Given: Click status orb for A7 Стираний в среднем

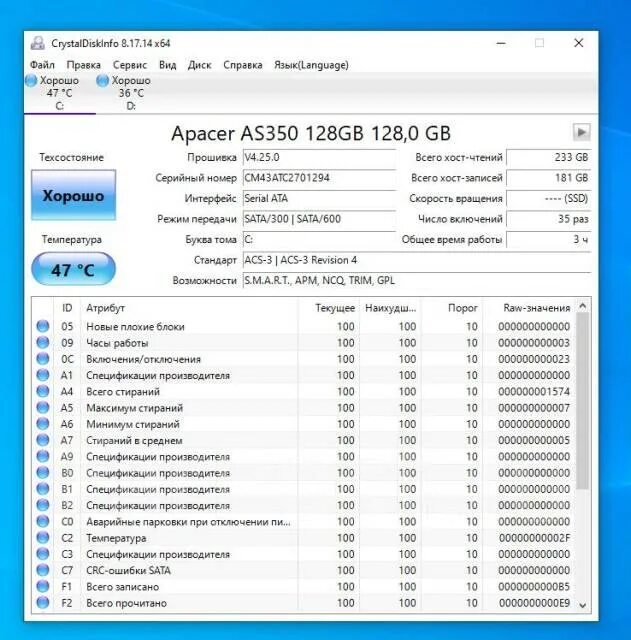Looking at the screenshot, I should pyautogui.click(x=43, y=440).
